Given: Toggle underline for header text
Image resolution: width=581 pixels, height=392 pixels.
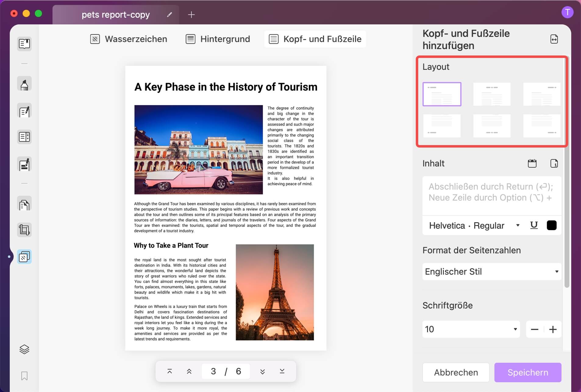Looking at the screenshot, I should [534, 225].
